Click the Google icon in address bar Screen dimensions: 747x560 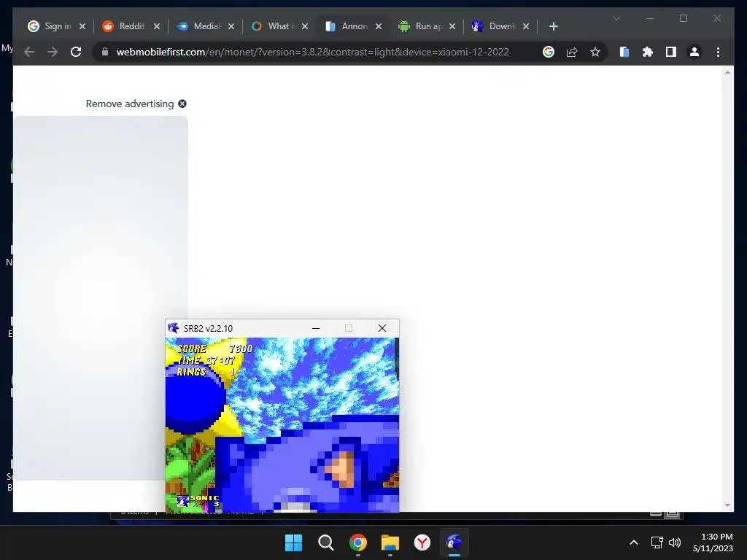click(549, 52)
